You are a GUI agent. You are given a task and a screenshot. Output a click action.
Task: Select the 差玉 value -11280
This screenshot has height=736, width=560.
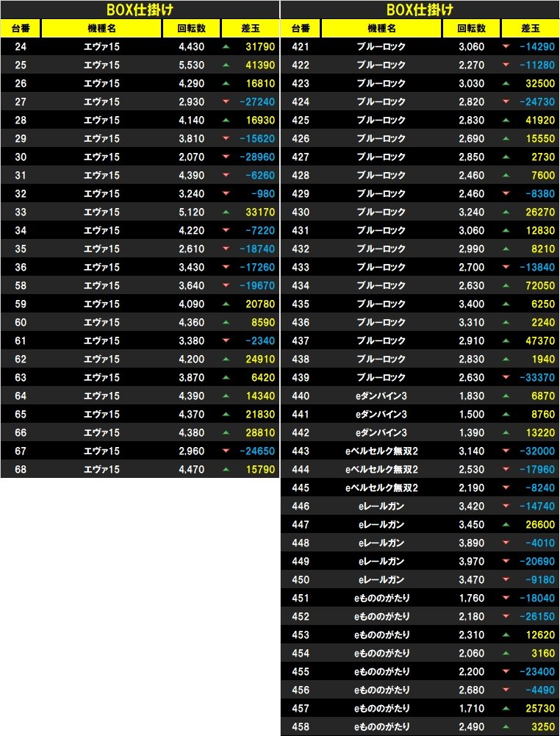[x=537, y=65]
